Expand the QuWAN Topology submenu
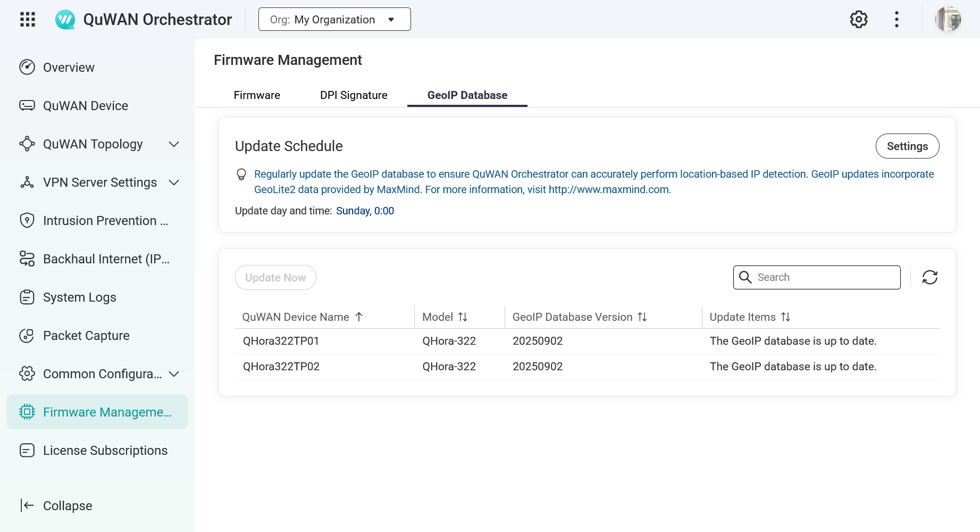980x532 pixels. click(174, 144)
